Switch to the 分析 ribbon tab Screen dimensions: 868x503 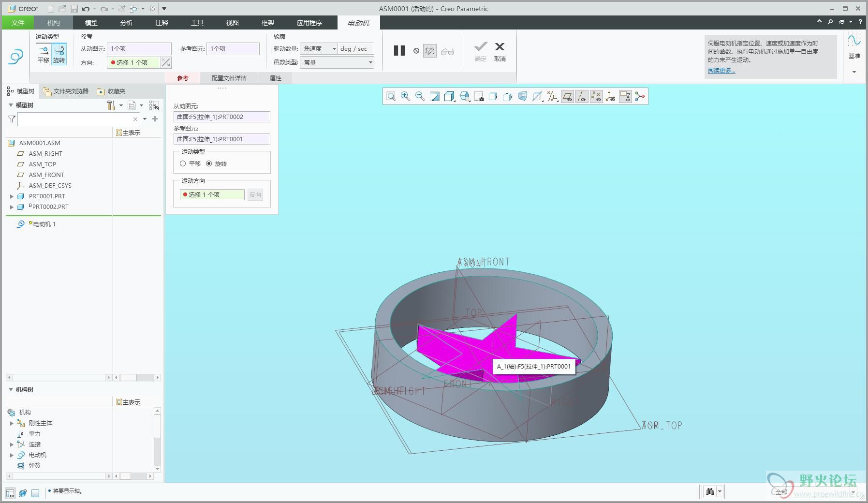[x=126, y=23]
